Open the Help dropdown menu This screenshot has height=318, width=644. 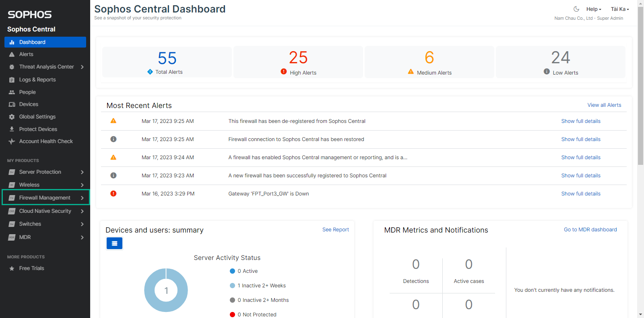594,9
